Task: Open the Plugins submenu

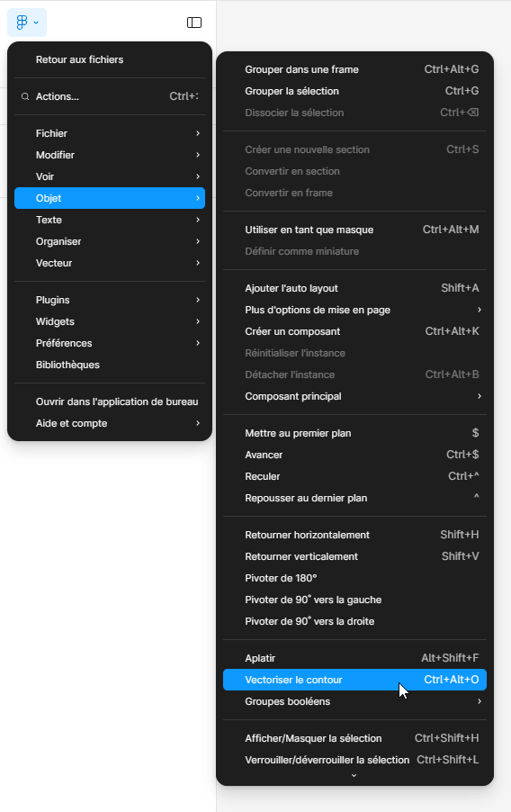Action: click(110, 300)
